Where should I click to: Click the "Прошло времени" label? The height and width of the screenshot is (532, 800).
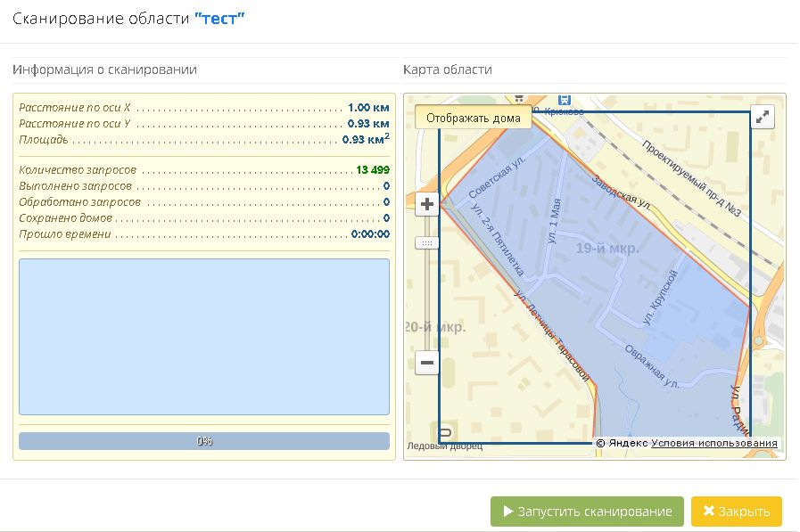click(65, 234)
